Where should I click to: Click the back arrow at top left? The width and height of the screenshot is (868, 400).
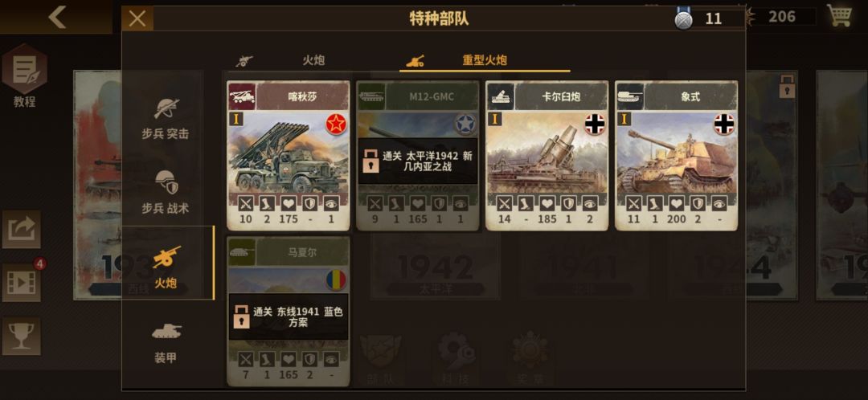tap(57, 17)
